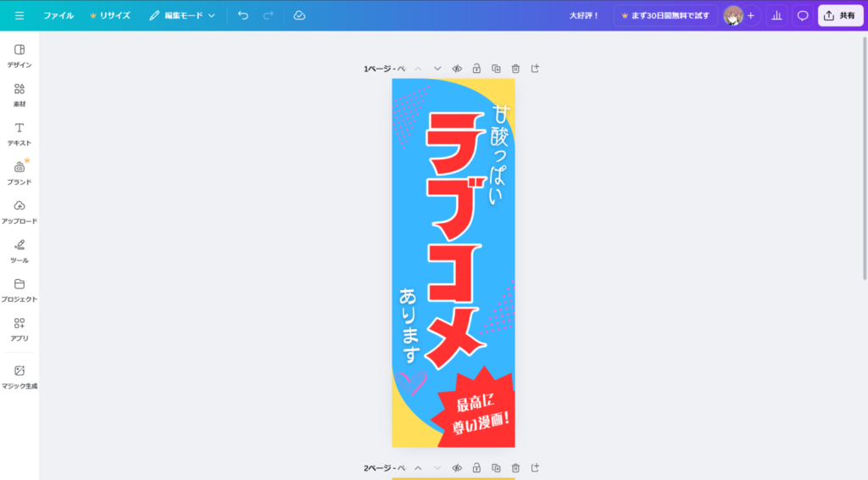
Task: Check the cloud save status icon
Action: pos(299,15)
